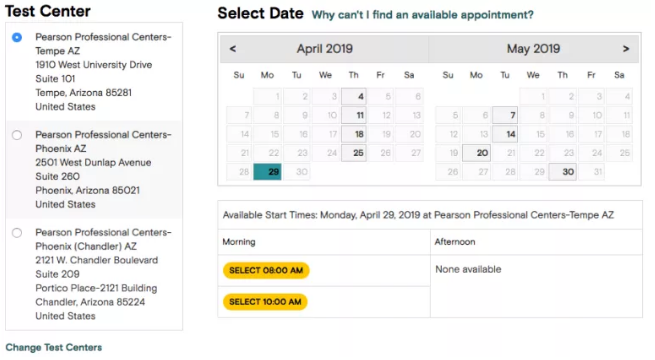Pick May 20 on the calendar
The width and height of the screenshot is (655, 360).
(477, 153)
